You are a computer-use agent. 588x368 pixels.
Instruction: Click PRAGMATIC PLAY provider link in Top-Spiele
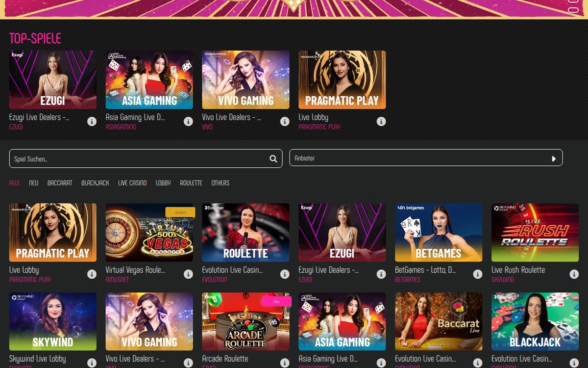(x=319, y=127)
